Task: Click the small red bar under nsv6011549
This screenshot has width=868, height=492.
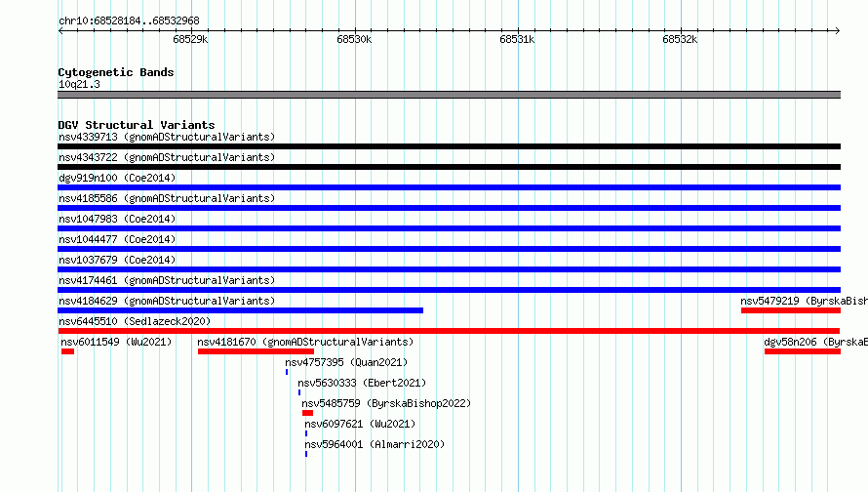Action: (67, 351)
